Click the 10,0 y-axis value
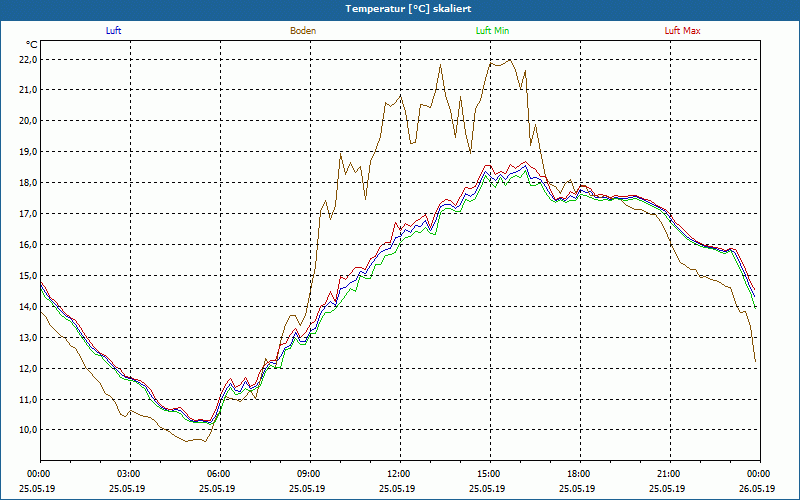The height and width of the screenshot is (500, 800). [29, 430]
